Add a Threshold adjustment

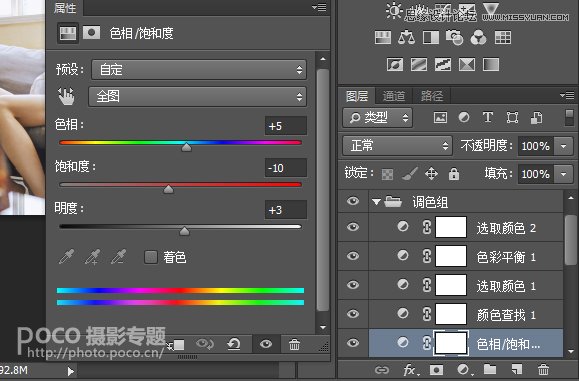[443, 65]
